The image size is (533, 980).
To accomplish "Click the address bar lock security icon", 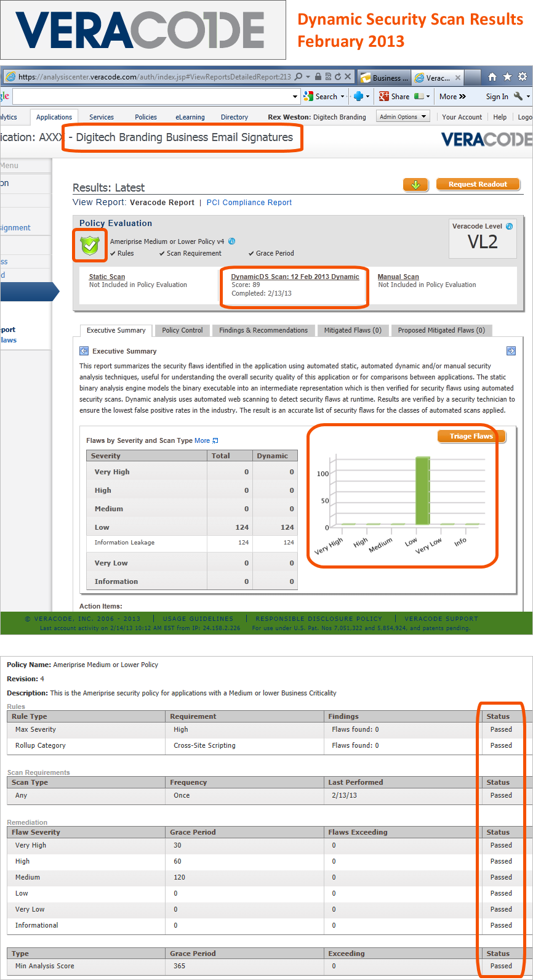I will (318, 77).
